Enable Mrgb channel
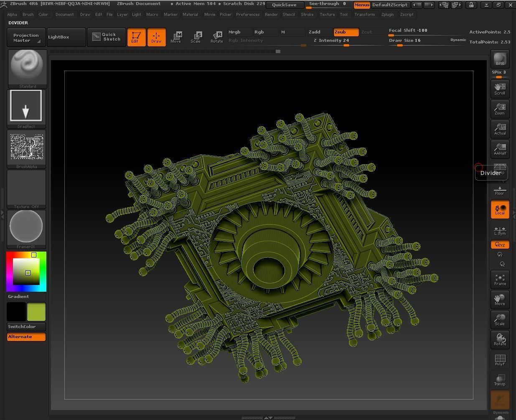The image size is (516, 420). 240,32
